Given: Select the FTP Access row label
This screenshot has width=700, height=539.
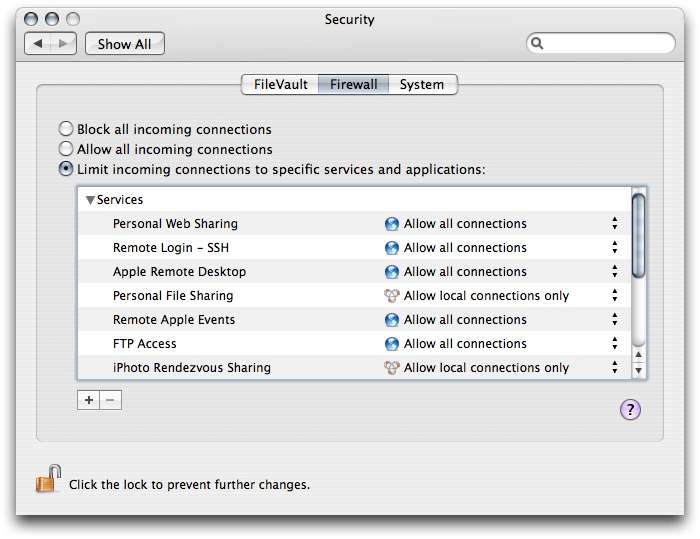Looking at the screenshot, I should click(x=145, y=344).
